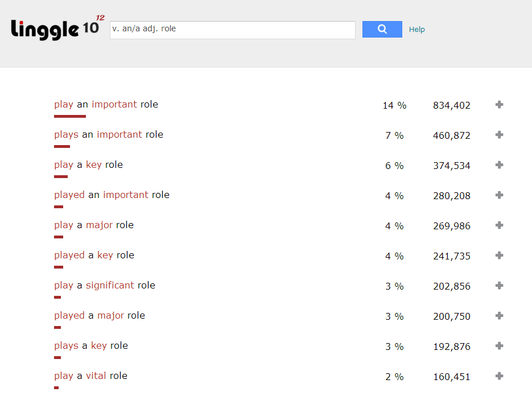
Task: Click the 'play a significant role' phrase
Action: pyautogui.click(x=104, y=286)
